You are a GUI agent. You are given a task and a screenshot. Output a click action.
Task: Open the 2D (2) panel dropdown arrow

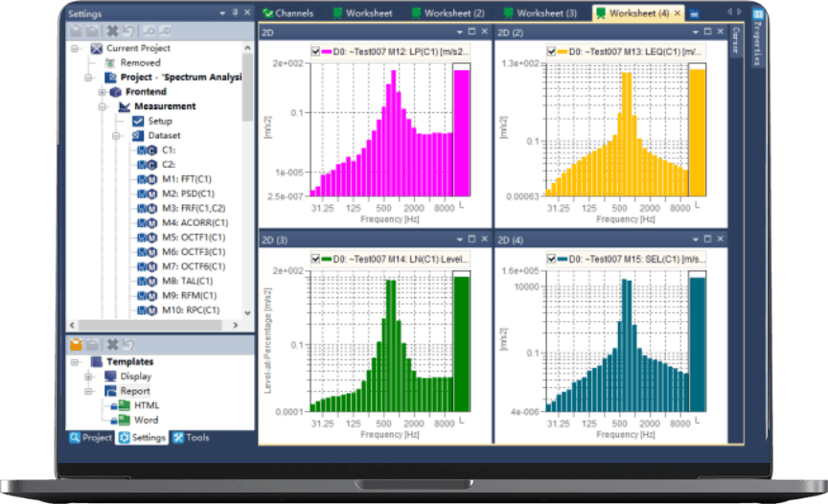point(696,33)
